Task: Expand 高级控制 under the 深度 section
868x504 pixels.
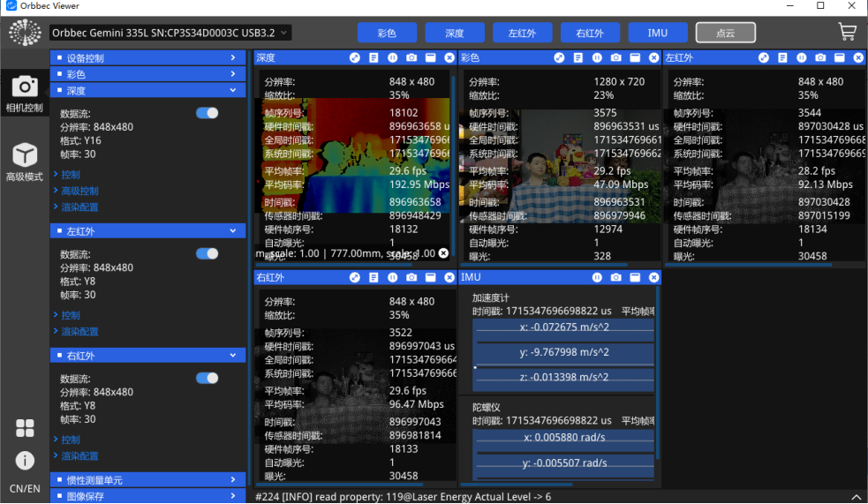Action: [79, 191]
